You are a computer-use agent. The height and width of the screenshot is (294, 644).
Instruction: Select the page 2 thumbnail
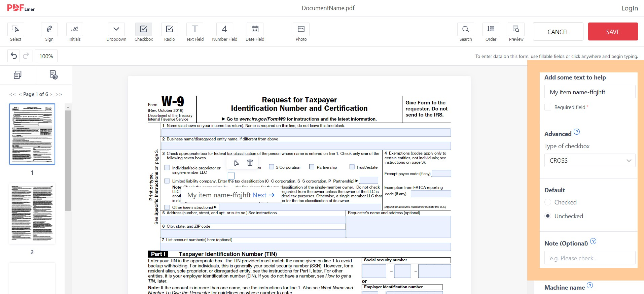click(32, 214)
